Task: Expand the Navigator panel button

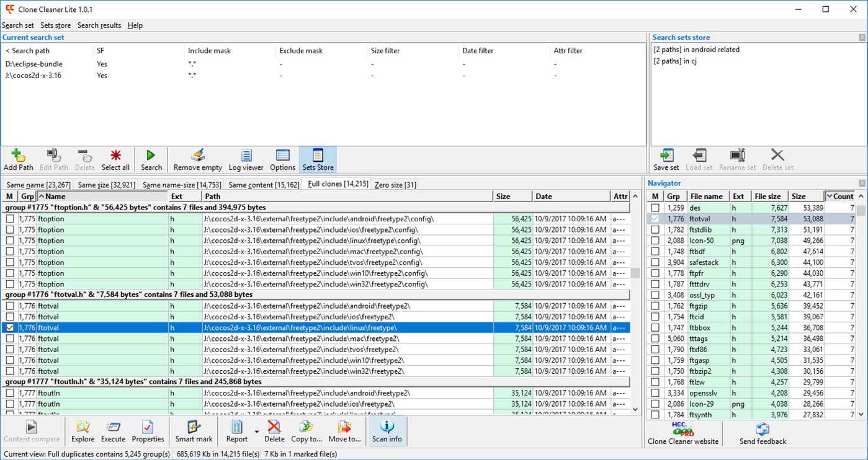Action: [x=862, y=183]
